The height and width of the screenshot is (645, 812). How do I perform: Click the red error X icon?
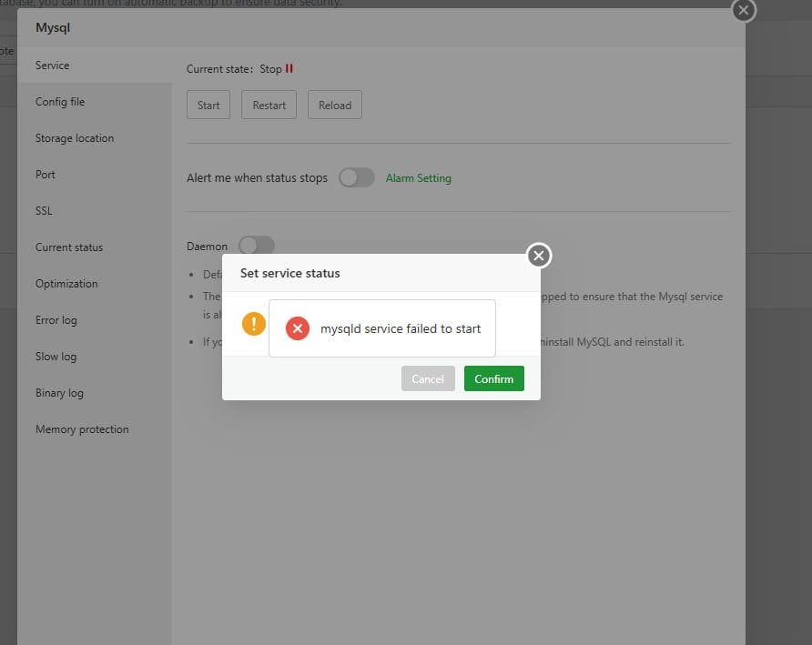[x=298, y=328]
